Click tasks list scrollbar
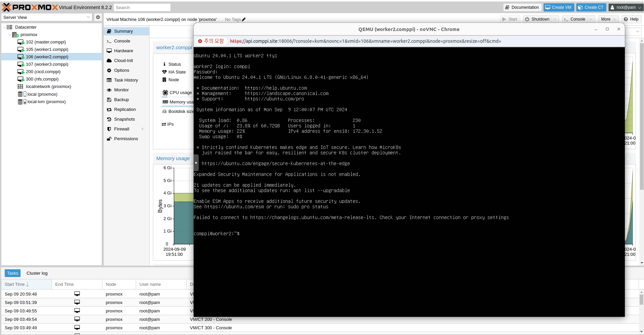This screenshot has width=644, height=335. pos(641,299)
